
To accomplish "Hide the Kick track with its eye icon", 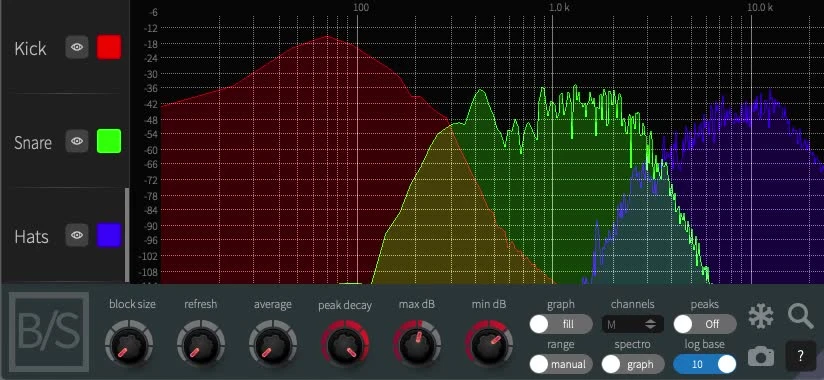I will [x=77, y=47].
